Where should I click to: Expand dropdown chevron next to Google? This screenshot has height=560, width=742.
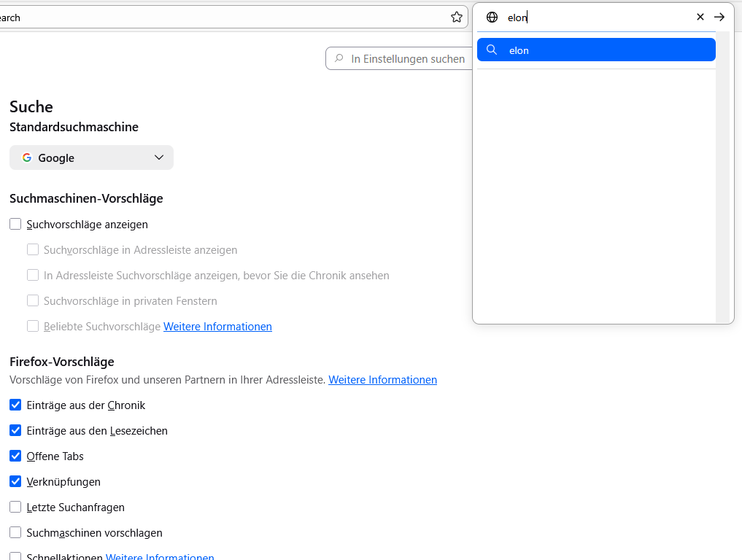coord(159,157)
